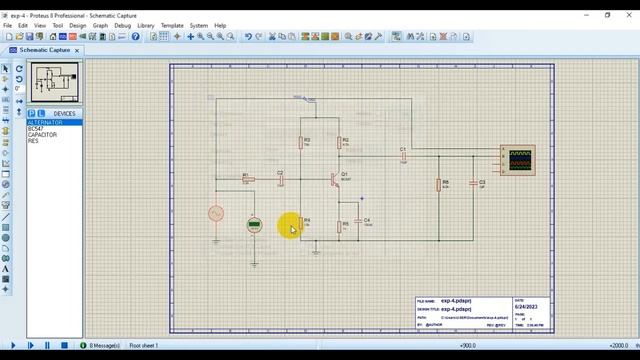Select the Subcircuit Mode tool
This screenshot has width=640, height=360.
point(5,131)
